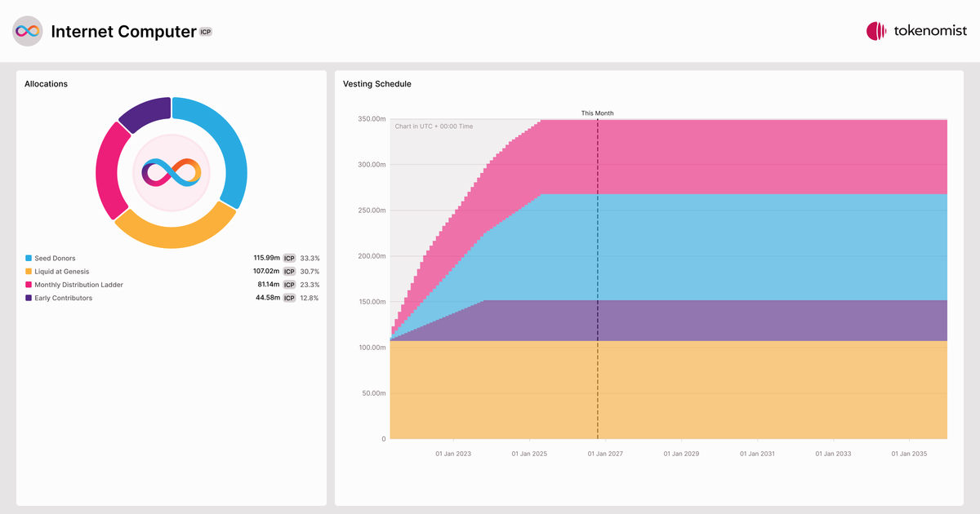Click the "This Month" timeline marker label
The image size is (980, 514).
[x=597, y=113]
